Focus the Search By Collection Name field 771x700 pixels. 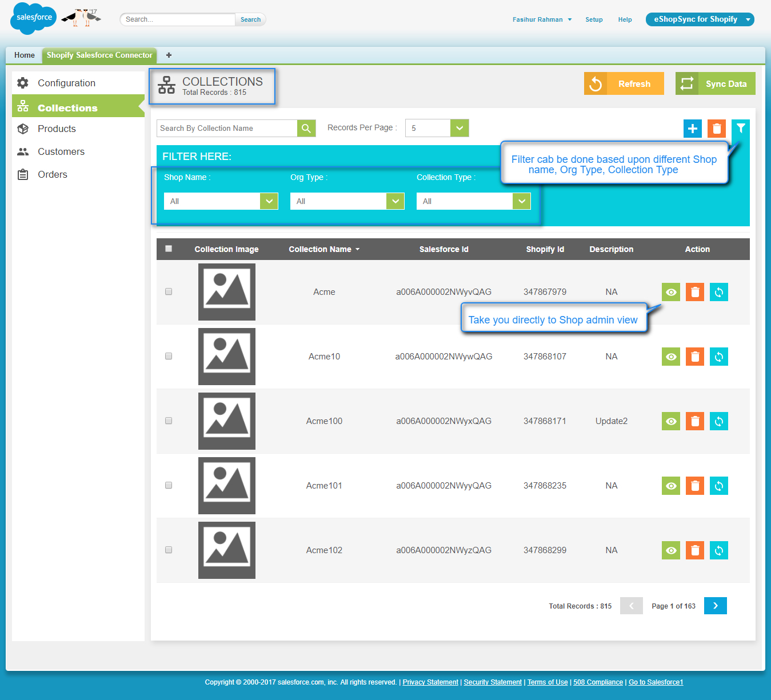pyautogui.click(x=227, y=129)
